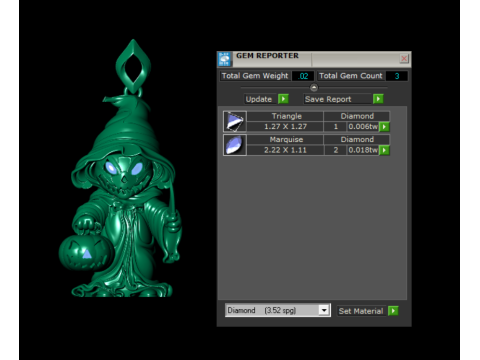Click the GEM REPORTER title text
Image resolution: width=480 pixels, height=360 pixels.
coord(267,56)
